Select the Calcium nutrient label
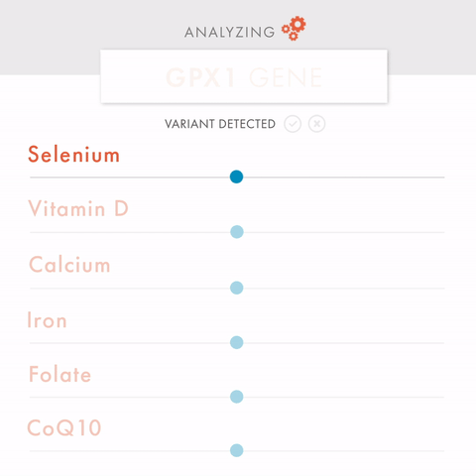 coord(69,265)
